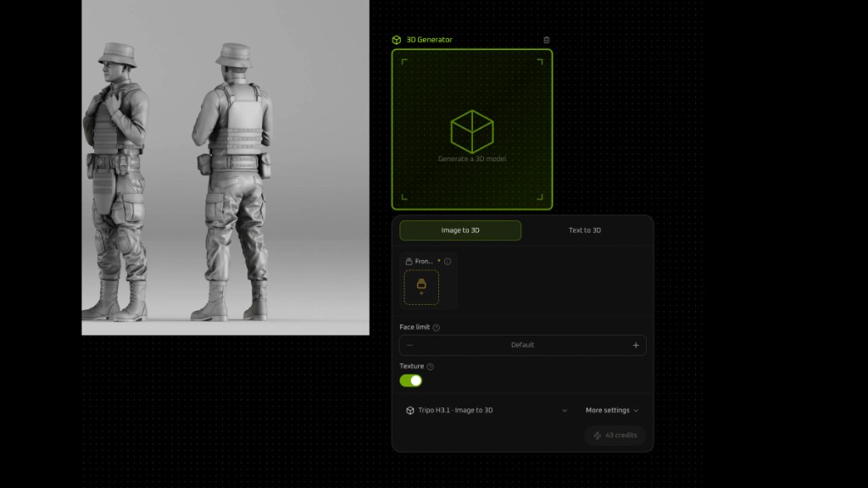Click the 3D Generator title text

pyautogui.click(x=429, y=40)
